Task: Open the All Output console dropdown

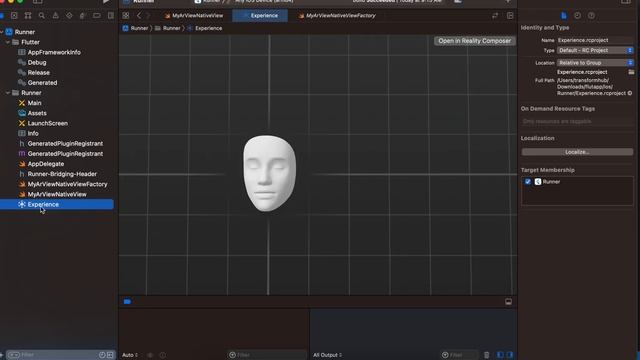Action: pos(327,355)
